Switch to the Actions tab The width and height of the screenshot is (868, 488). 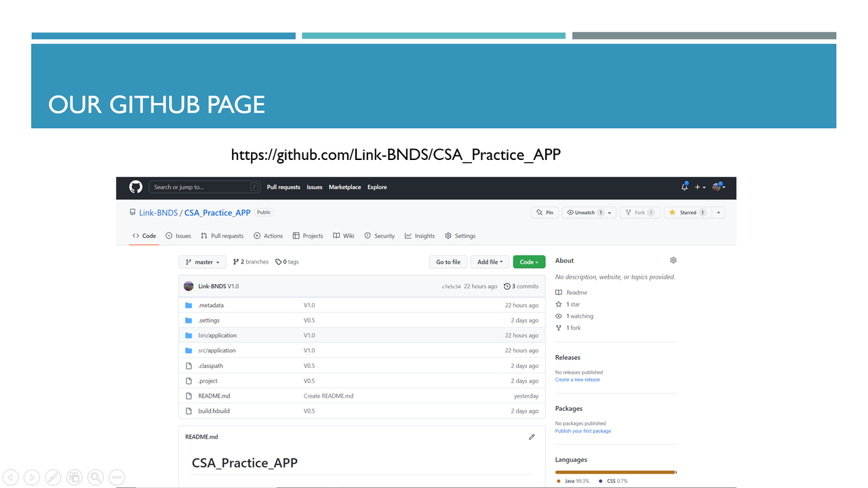coord(268,236)
